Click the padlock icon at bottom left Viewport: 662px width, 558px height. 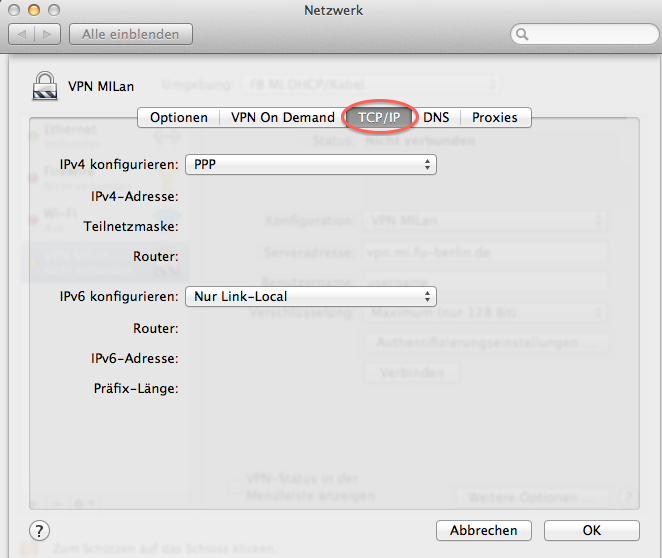point(30,550)
